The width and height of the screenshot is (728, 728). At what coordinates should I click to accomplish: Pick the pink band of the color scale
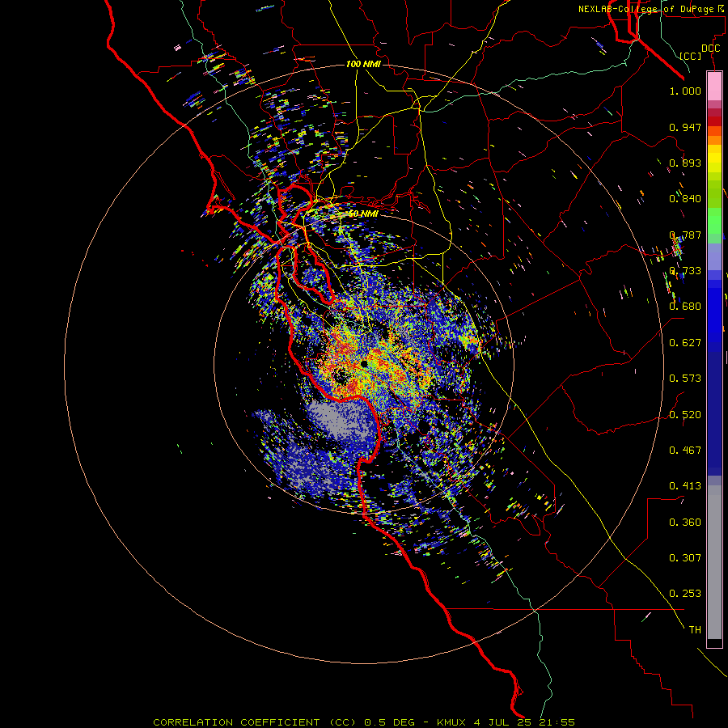(714, 86)
